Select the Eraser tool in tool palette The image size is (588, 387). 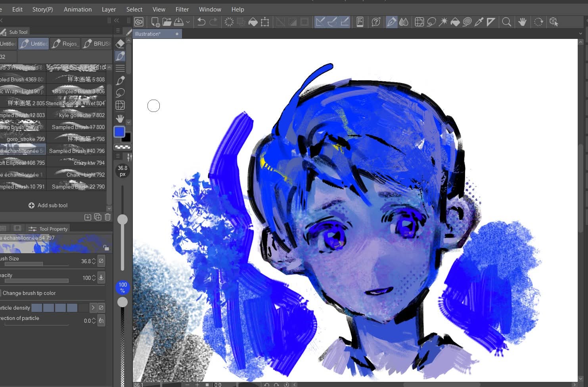[120, 43]
